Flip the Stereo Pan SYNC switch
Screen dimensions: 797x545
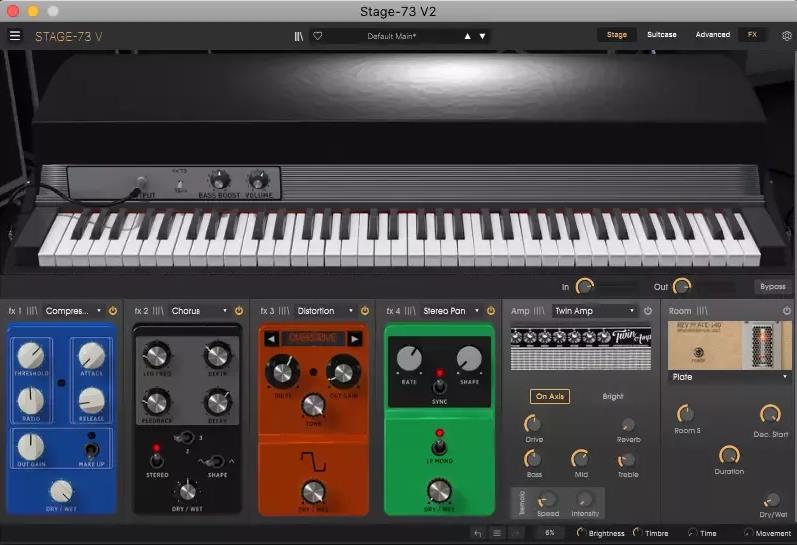coord(440,386)
